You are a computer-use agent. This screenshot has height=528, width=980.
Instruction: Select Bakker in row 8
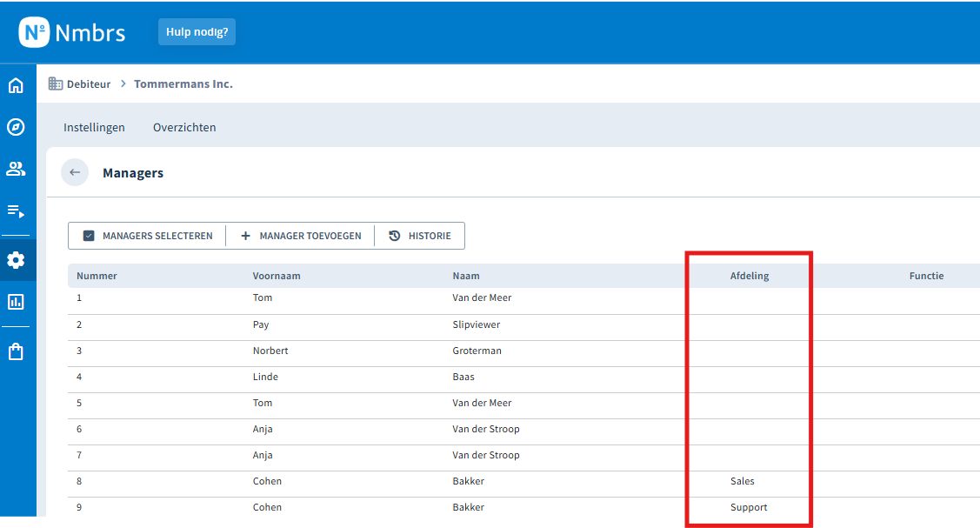469,481
